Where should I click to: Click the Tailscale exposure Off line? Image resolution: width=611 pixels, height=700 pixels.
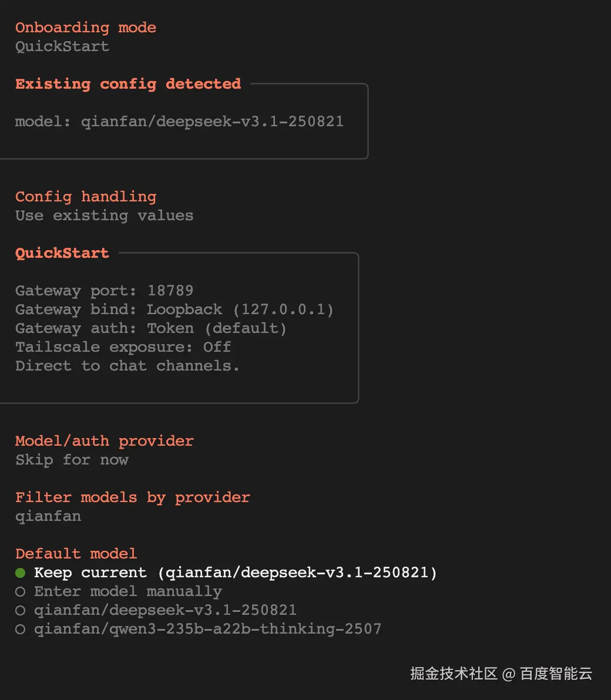click(x=123, y=347)
